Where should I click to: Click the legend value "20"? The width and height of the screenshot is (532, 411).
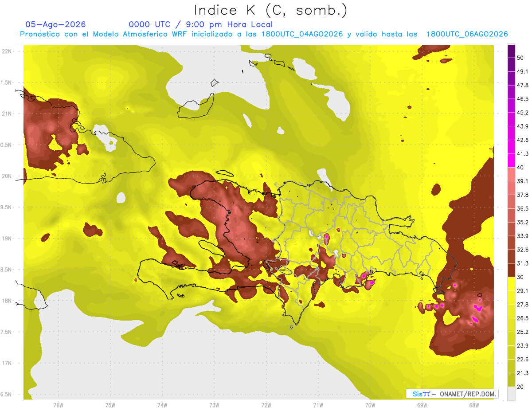(521, 387)
